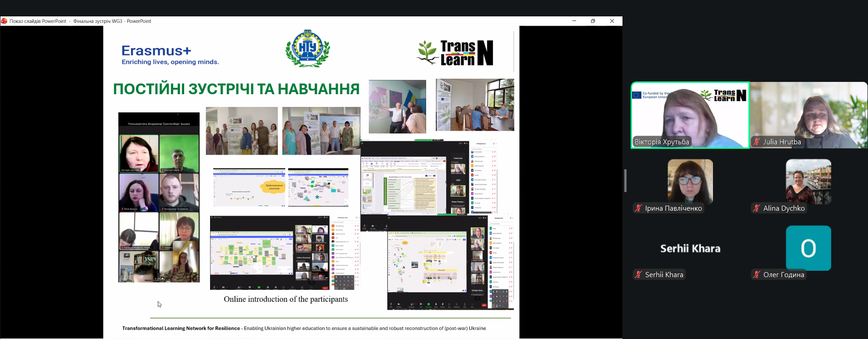
Task: Click Ірина Павліченко's muted microphone icon
Action: [x=638, y=208]
